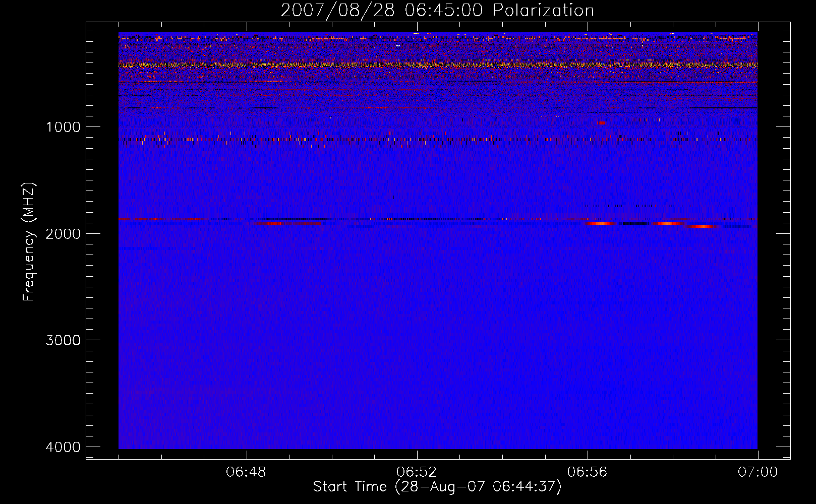Click the bright red streak below 1900 MHz at 06:56
Image resolution: width=816 pixels, height=504 pixels.
[601, 223]
